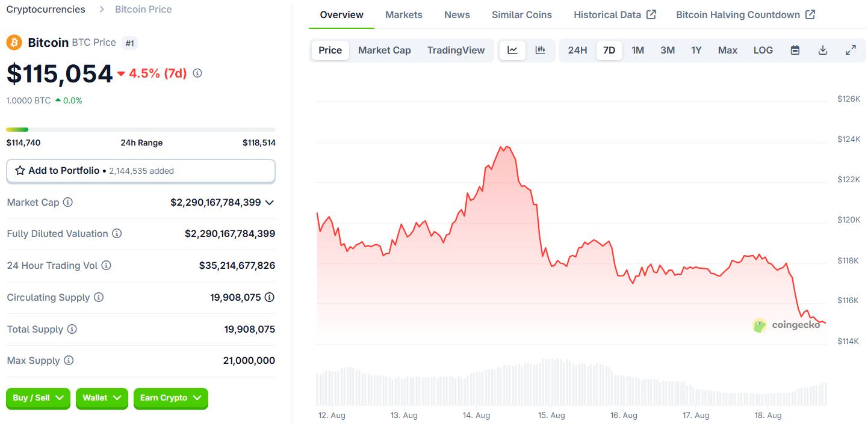Click Circulating Supply label info icon
Image resolution: width=868 pixels, height=424 pixels.
click(99, 297)
